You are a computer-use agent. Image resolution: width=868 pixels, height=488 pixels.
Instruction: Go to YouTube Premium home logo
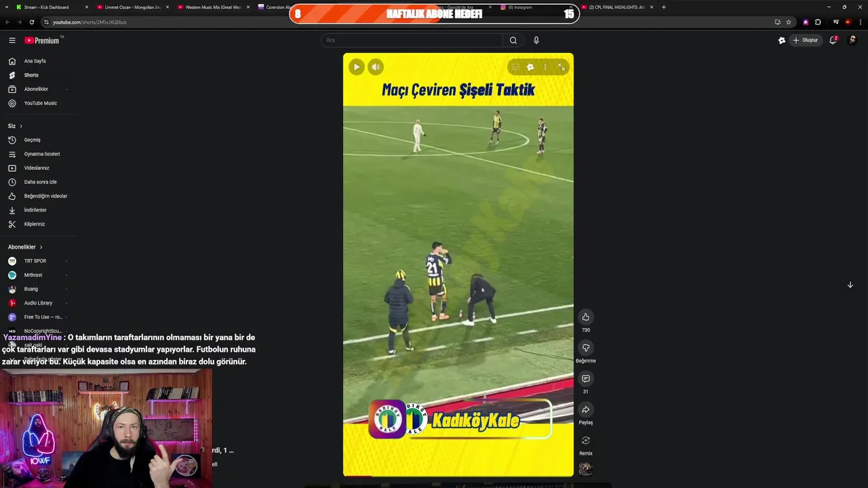coord(42,40)
